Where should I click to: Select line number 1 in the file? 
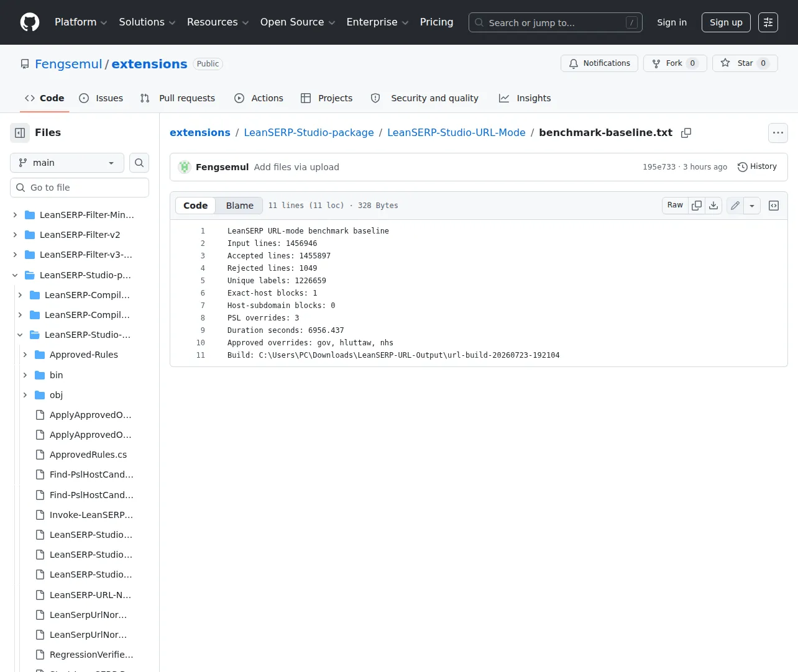click(x=203, y=231)
